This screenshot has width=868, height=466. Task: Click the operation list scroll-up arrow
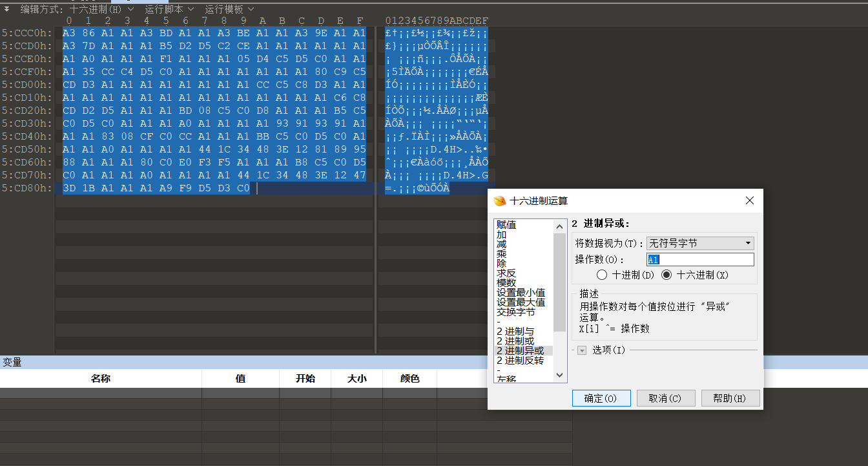pos(560,224)
